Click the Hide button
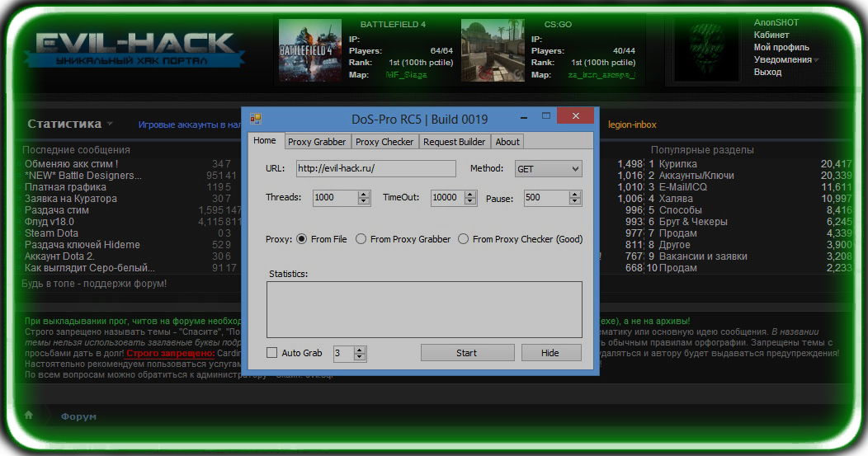The image size is (868, 456). click(x=551, y=353)
